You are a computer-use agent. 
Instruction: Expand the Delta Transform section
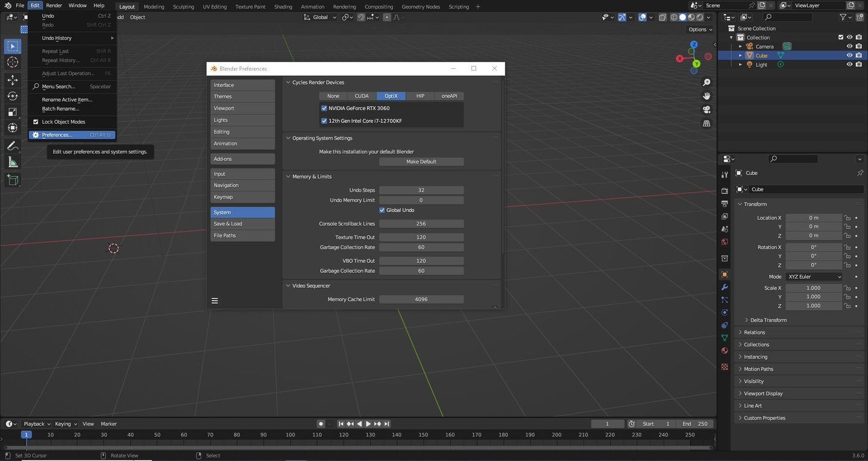point(768,320)
